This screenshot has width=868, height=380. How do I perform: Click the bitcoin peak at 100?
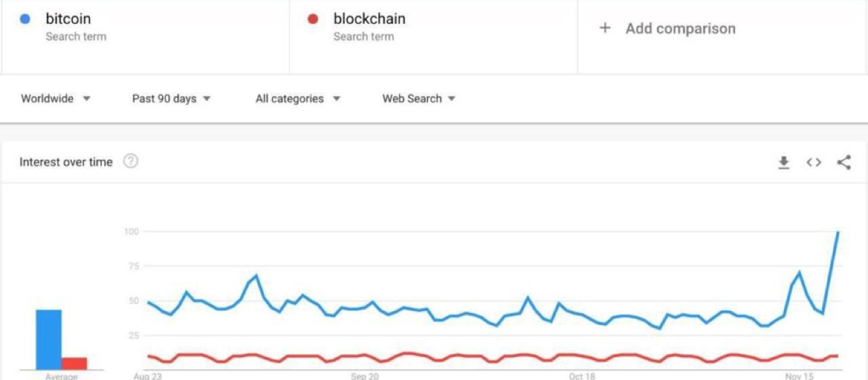click(838, 232)
